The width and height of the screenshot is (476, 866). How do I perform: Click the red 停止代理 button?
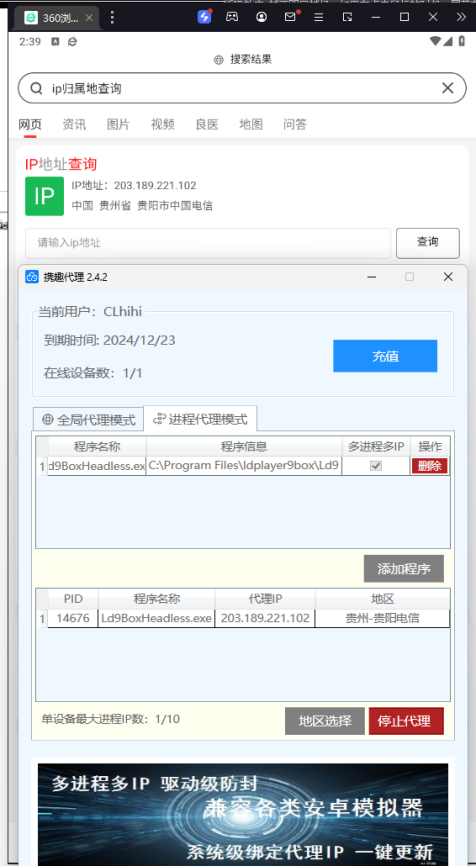click(406, 721)
